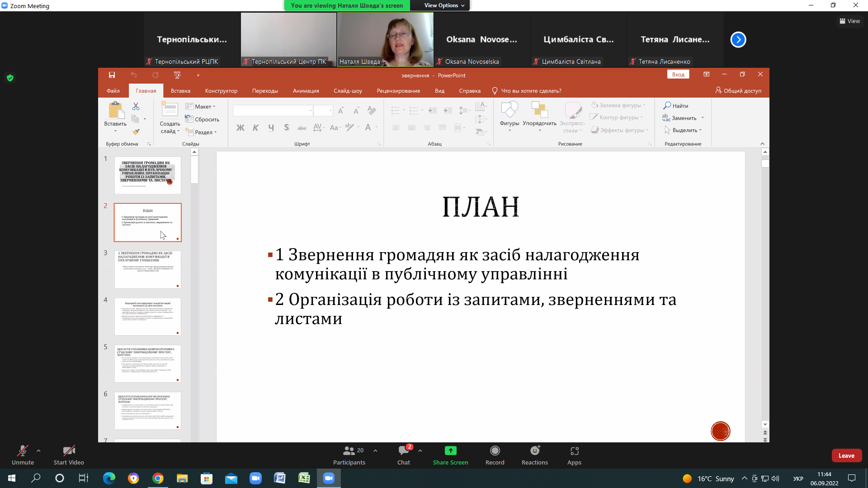
Task: Open Apps in Zoom toolbar
Action: 574,455
